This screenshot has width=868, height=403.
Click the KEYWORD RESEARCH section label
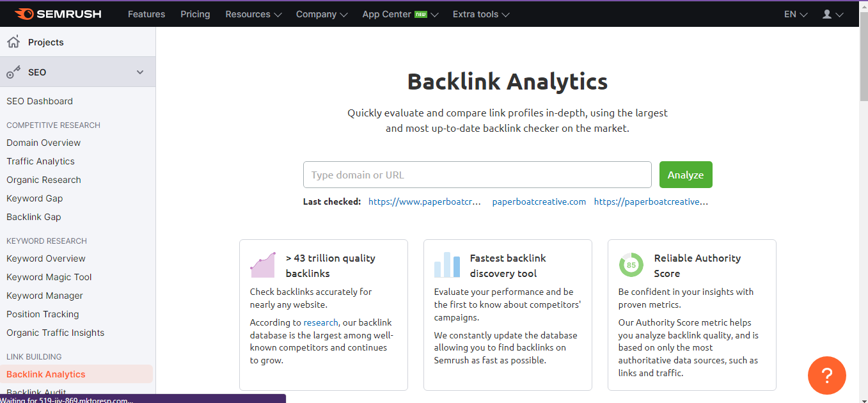(x=47, y=241)
